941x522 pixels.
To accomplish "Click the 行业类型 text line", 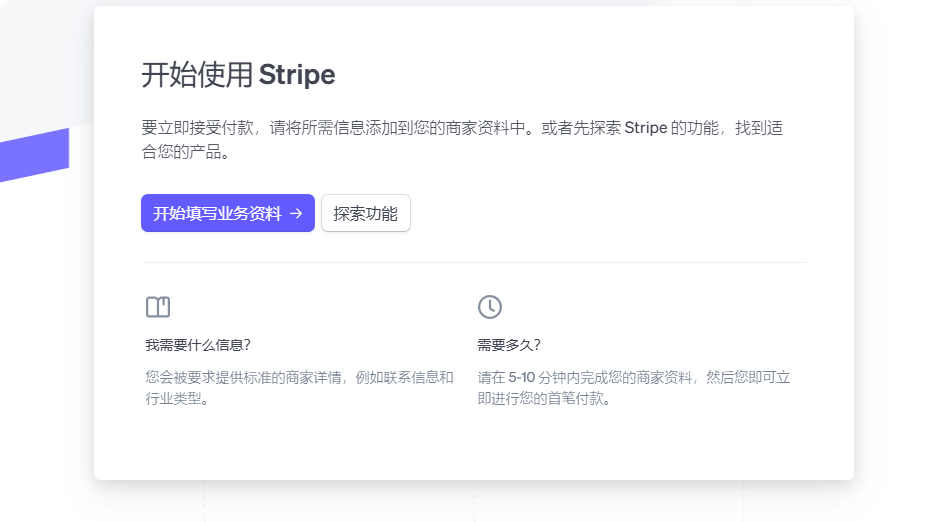I will tap(177, 399).
